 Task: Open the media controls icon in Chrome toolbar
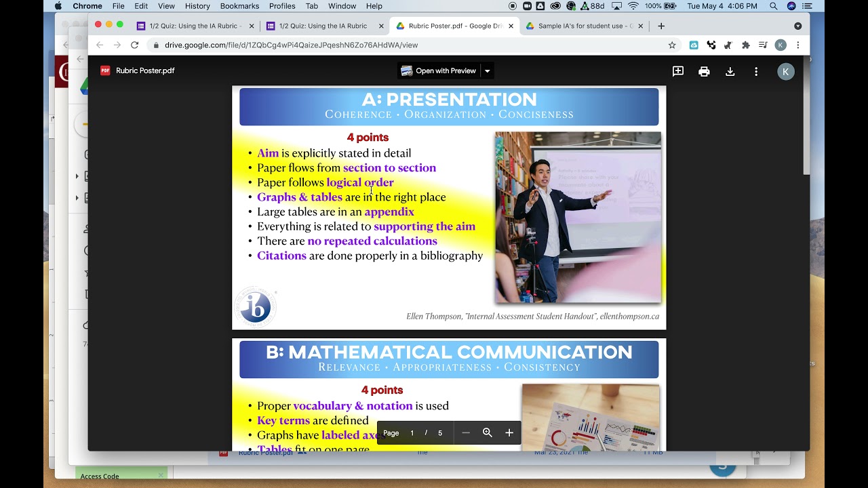[763, 45]
